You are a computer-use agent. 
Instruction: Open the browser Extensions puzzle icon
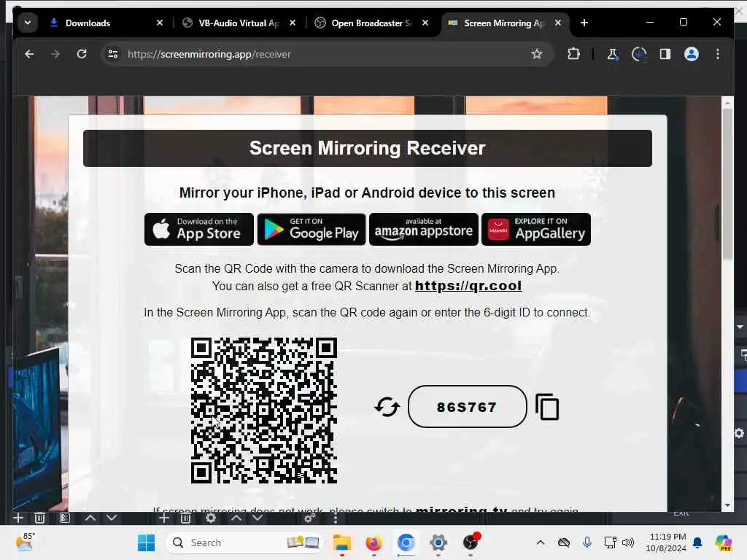tap(573, 54)
